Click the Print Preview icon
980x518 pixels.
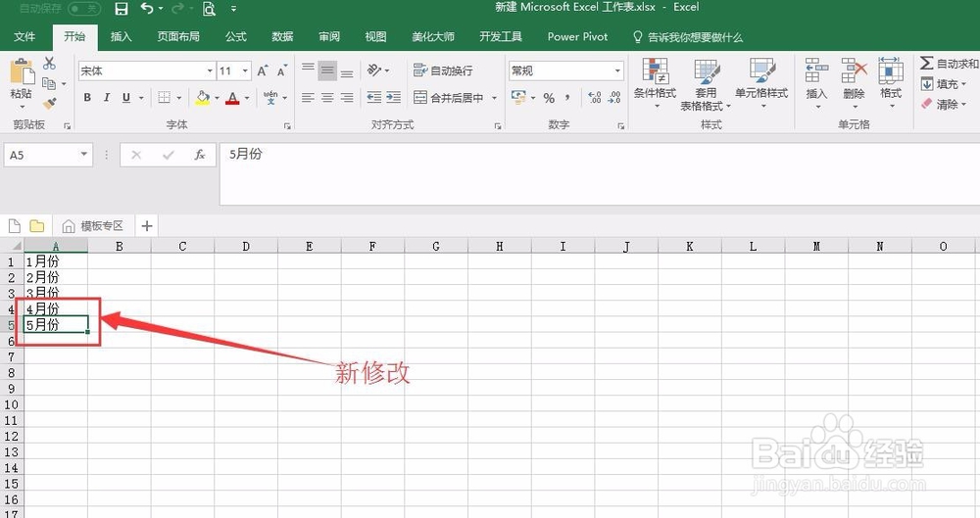point(209,9)
